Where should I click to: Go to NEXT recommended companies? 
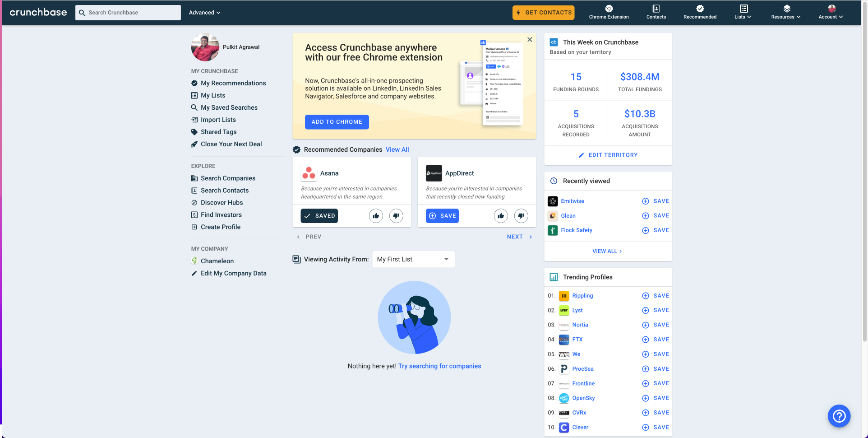click(x=520, y=237)
